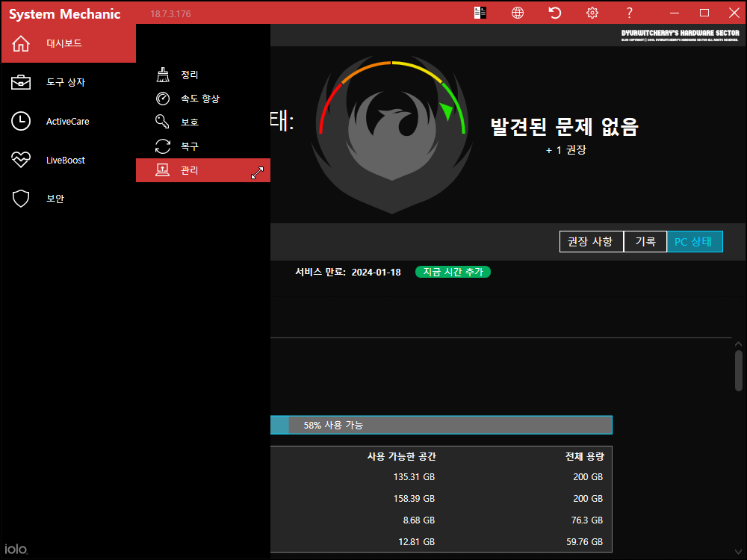Click the broom icon beside 정리
The height and width of the screenshot is (560, 747).
(x=163, y=75)
